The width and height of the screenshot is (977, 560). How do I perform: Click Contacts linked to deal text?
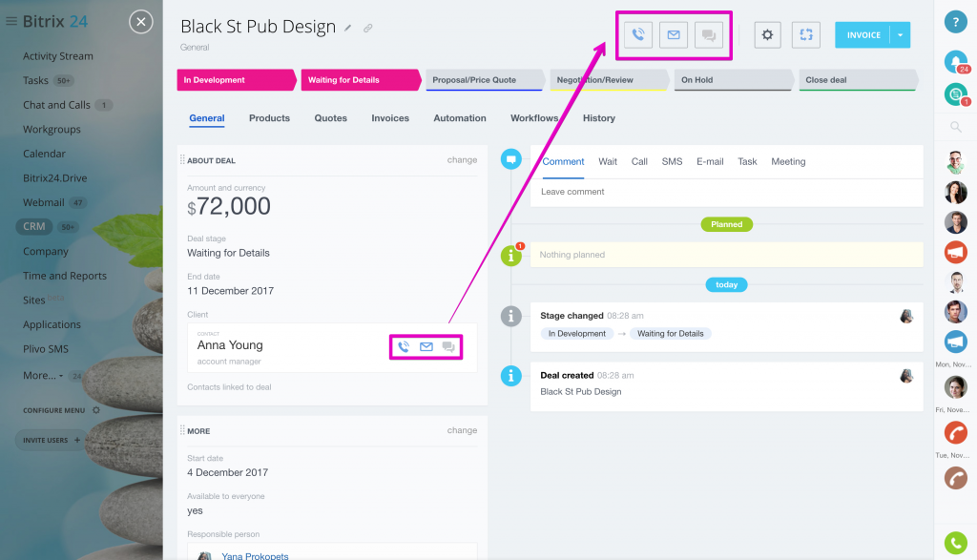tap(229, 386)
